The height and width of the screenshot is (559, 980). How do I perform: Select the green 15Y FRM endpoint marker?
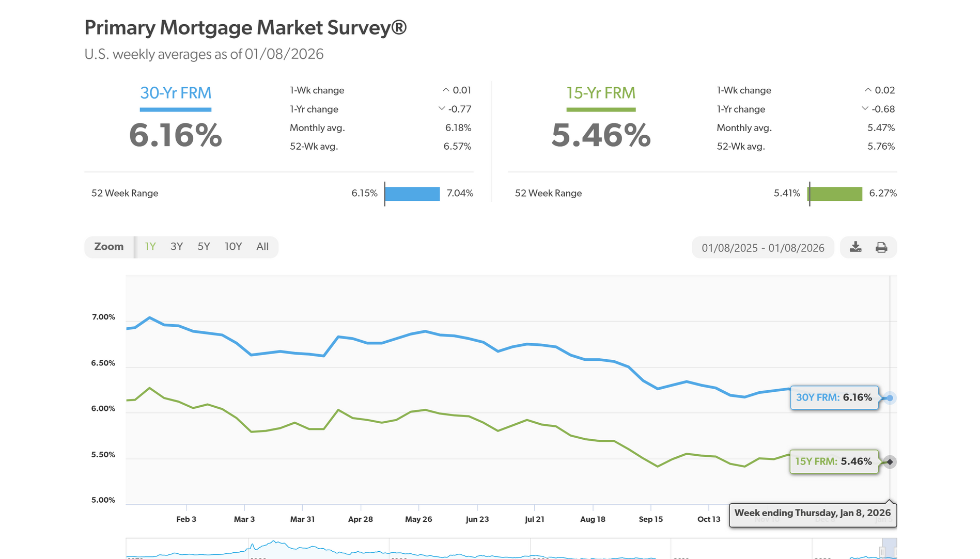point(890,461)
